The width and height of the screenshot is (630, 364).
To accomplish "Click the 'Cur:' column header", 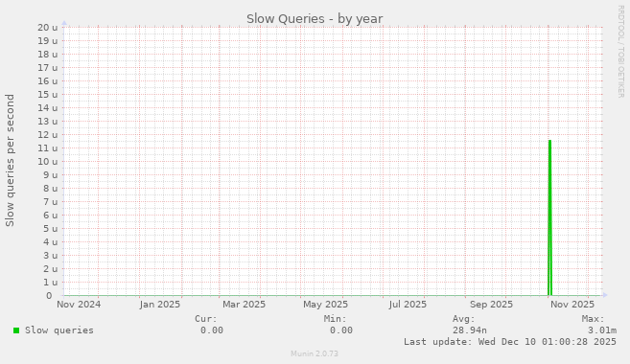I will pos(206,319).
